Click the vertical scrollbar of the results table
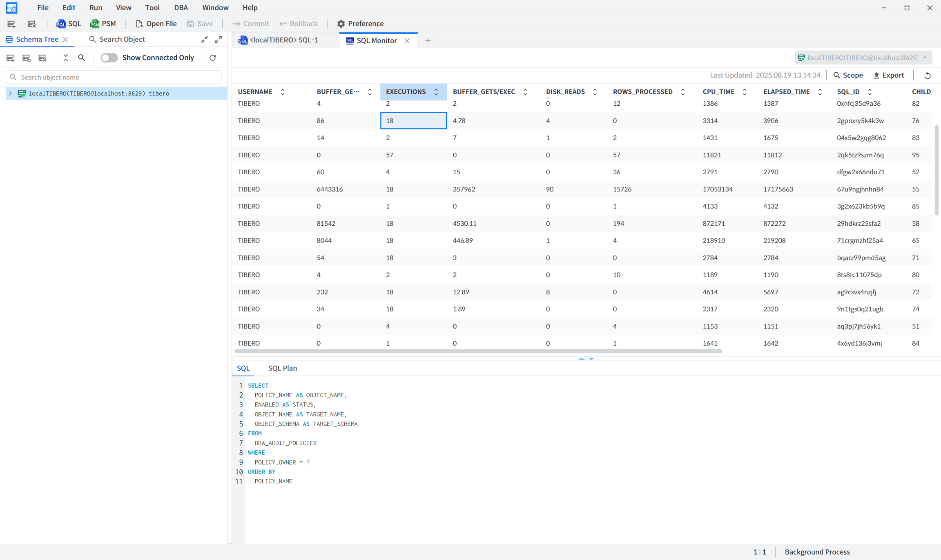Image resolution: width=941 pixels, height=560 pixels. click(x=937, y=170)
